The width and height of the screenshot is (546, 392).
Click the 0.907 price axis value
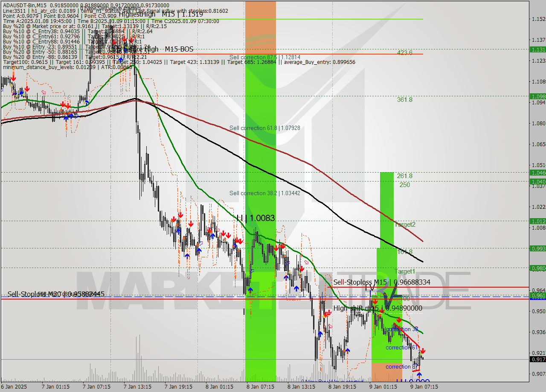click(x=538, y=374)
